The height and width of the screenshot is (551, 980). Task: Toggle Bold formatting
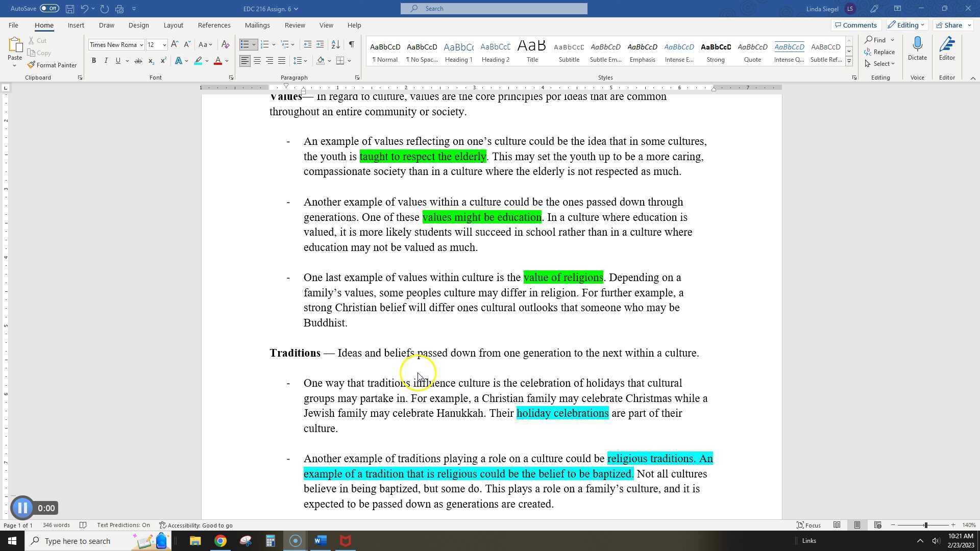(94, 61)
